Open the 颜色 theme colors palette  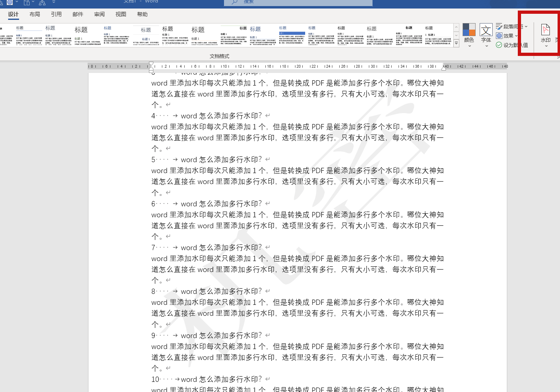pos(469,35)
